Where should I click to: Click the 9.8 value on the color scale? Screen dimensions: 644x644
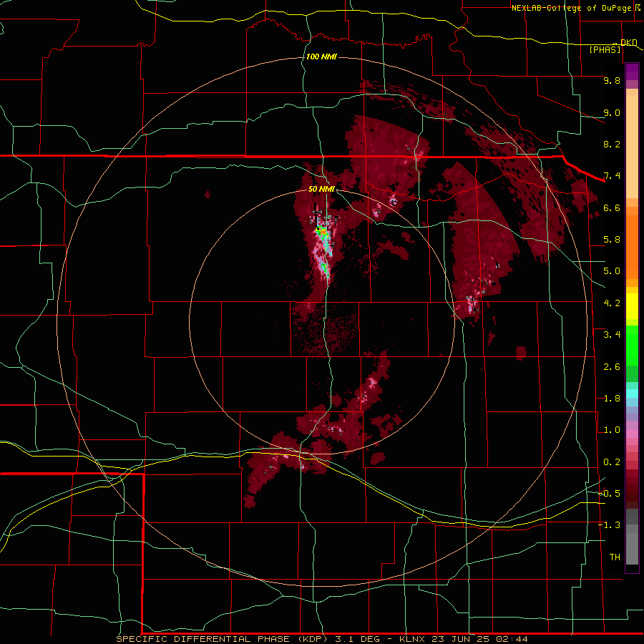612,80
